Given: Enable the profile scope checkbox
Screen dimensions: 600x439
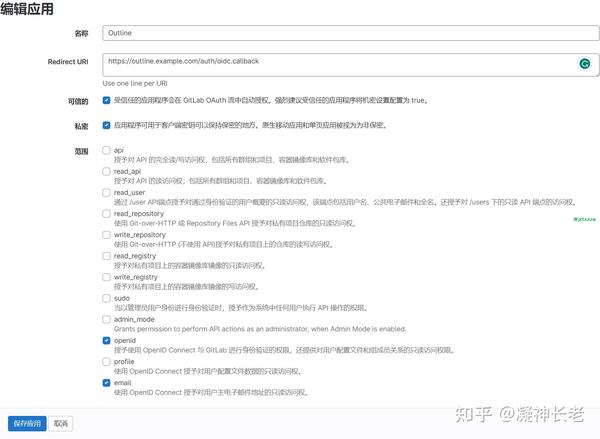Looking at the screenshot, I should pos(106,361).
